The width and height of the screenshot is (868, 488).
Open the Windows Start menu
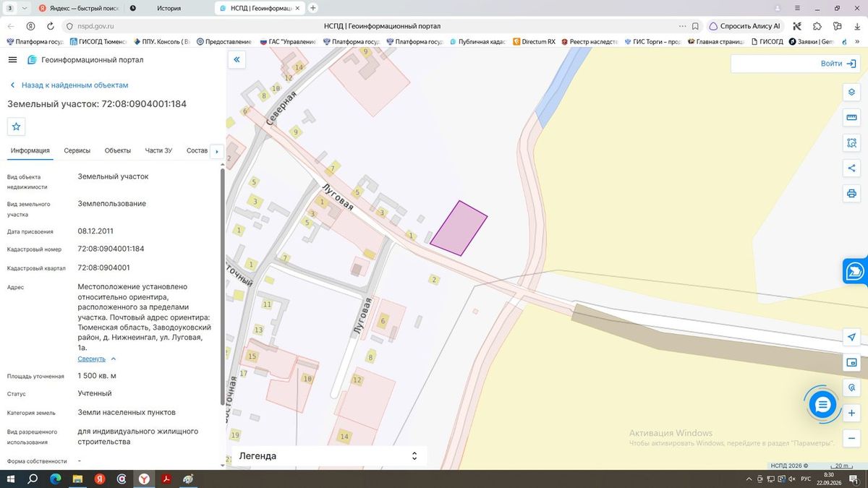[11, 479]
